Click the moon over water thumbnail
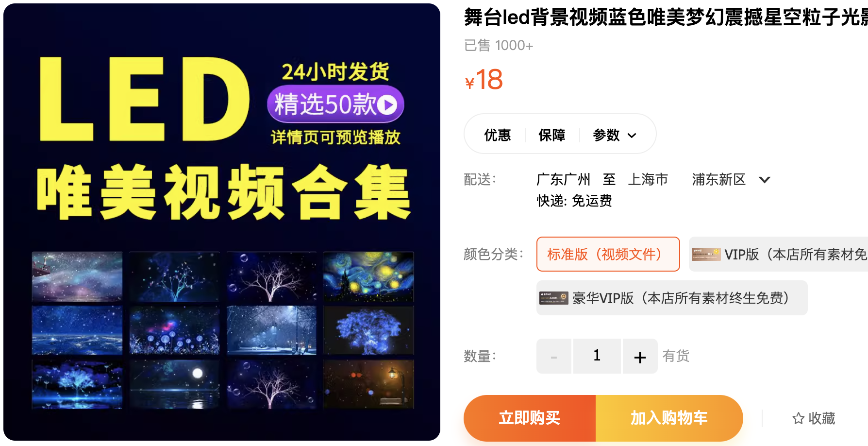The width and height of the screenshot is (868, 446). point(174,384)
